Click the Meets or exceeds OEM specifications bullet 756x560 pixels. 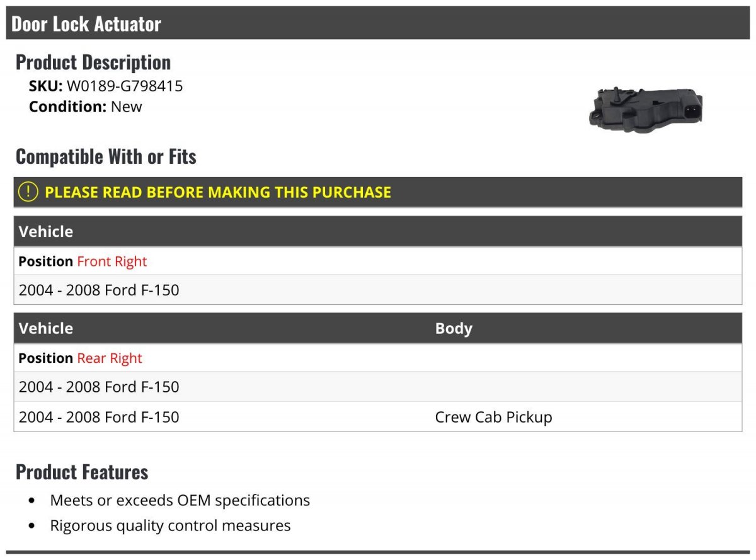point(180,500)
